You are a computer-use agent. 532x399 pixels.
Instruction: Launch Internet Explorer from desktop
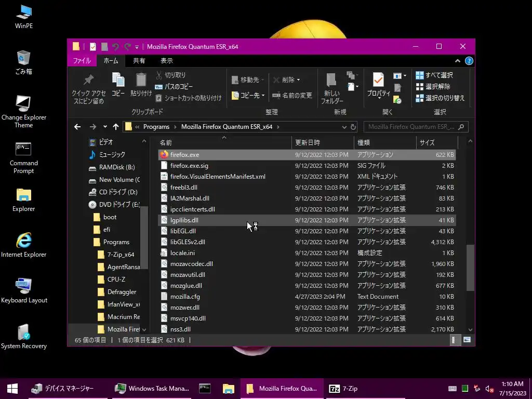(24, 246)
